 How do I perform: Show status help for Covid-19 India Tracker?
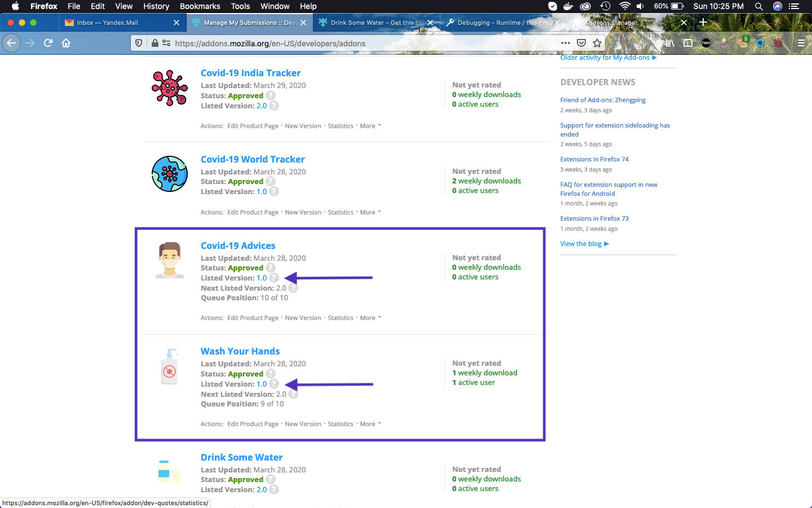(271, 95)
